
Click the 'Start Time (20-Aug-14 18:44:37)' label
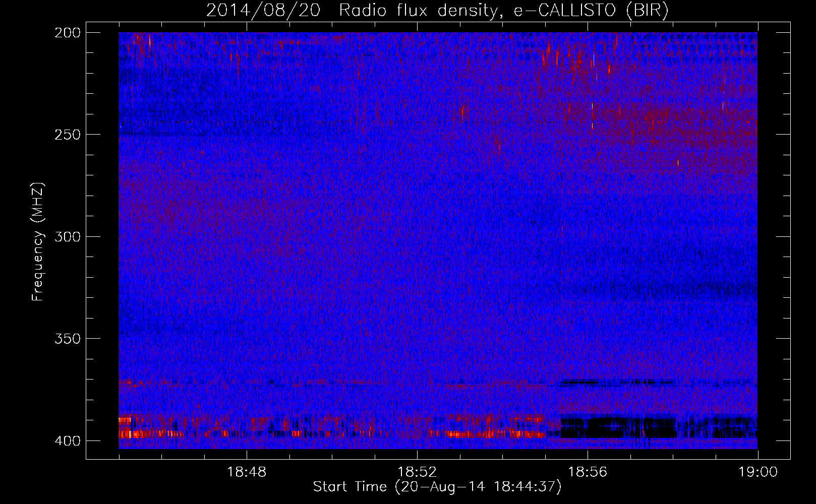437,487
